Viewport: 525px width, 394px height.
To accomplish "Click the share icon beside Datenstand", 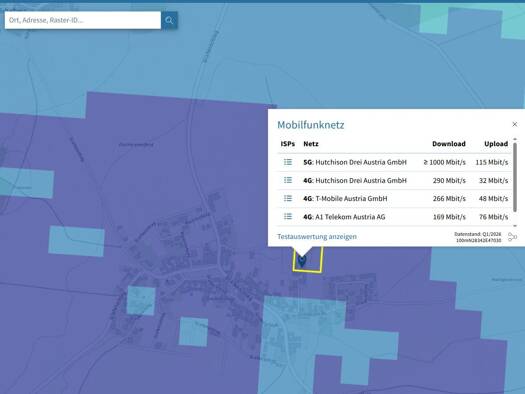I will [512, 237].
